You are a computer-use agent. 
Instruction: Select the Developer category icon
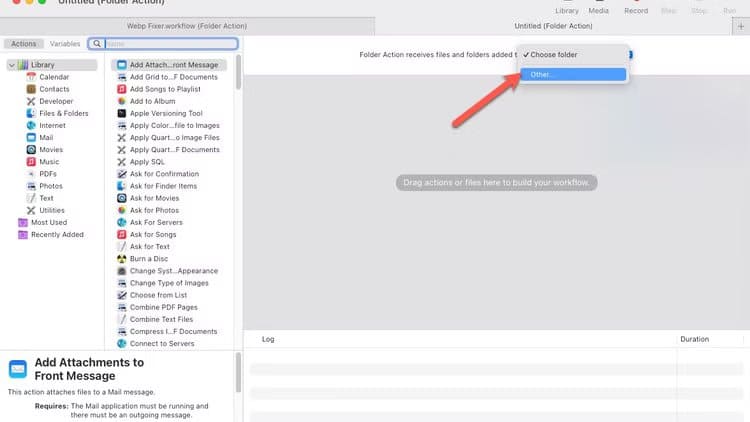point(31,101)
